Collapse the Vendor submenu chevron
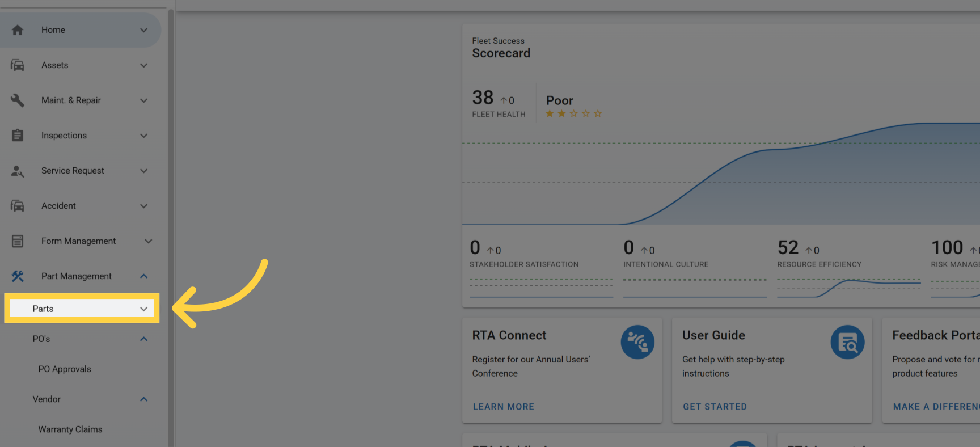980x447 pixels. point(143,399)
